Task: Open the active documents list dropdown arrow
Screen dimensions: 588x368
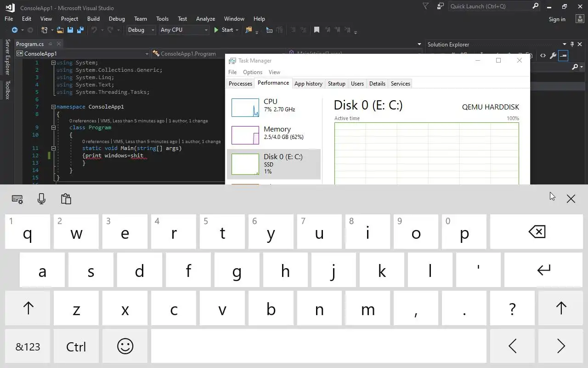Action: [419, 44]
